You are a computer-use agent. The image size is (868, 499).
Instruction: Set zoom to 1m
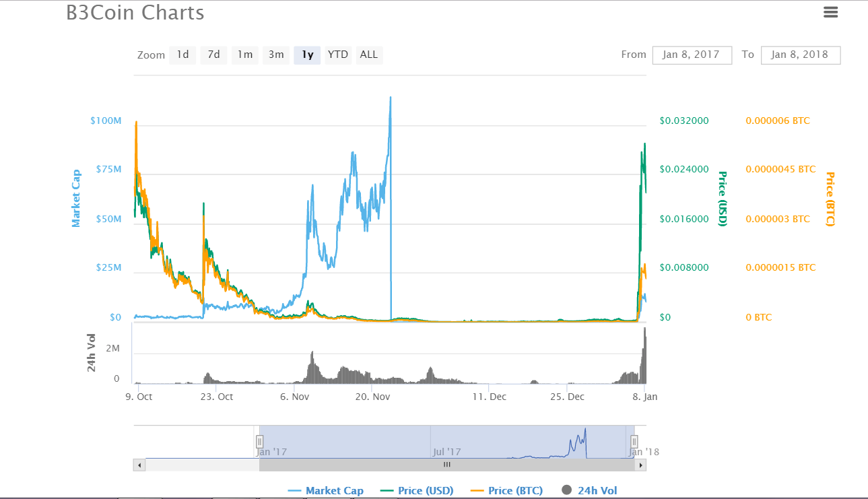point(245,55)
